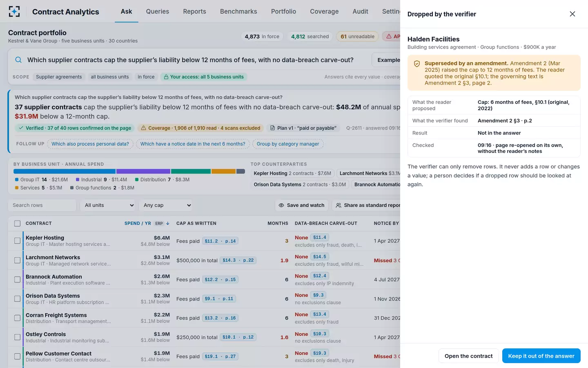Click the §11.2 · p.14 citation for Kepler Hosting
The height and width of the screenshot is (368, 588).
point(220,241)
